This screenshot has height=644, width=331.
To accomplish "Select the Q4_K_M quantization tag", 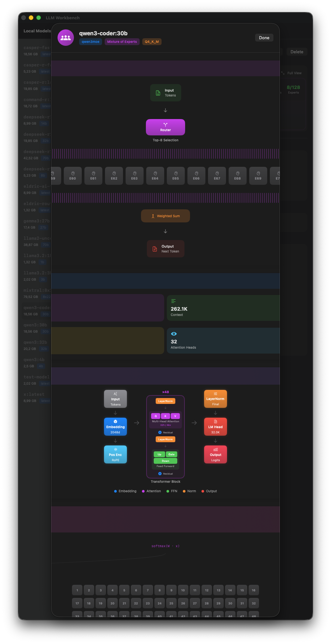I will click(x=152, y=42).
